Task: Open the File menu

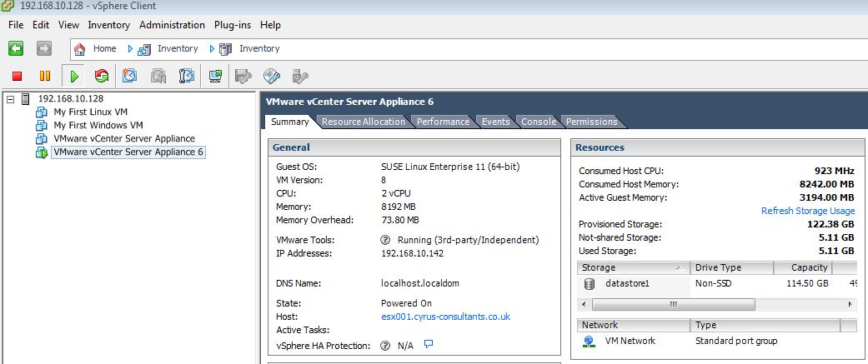Action: [16, 25]
